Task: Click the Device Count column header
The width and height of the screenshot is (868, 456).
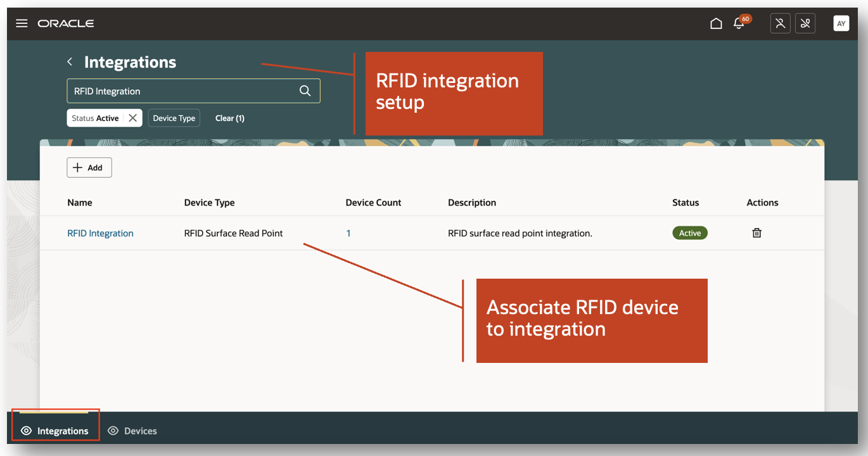Action: click(373, 203)
